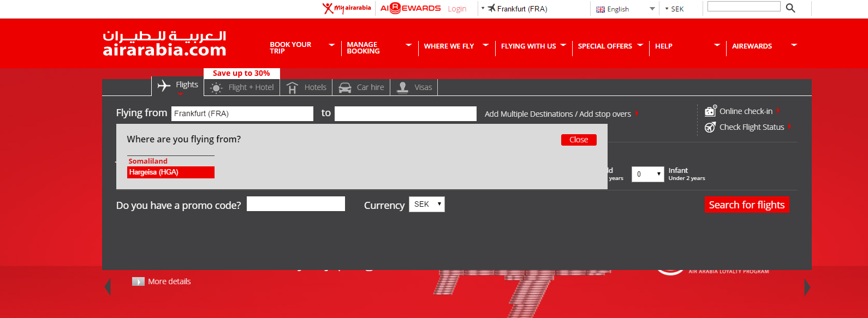868x318 pixels.
Task: Open Check Flight Status link
Action: (752, 127)
